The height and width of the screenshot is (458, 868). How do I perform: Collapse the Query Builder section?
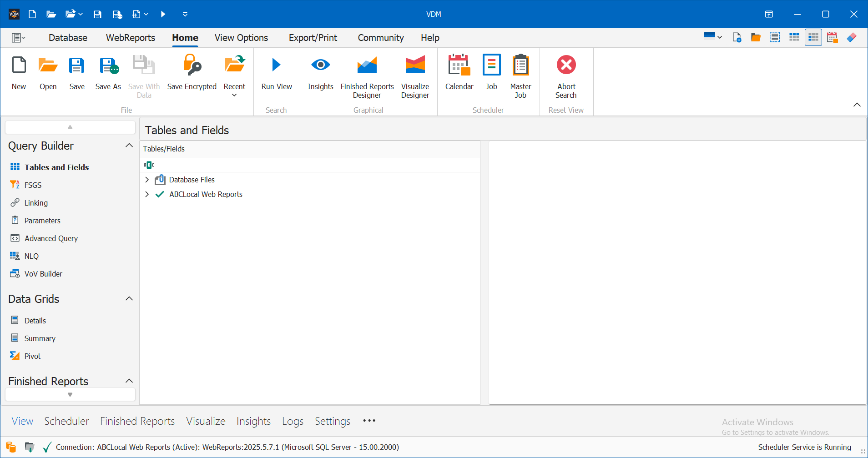[x=129, y=145]
